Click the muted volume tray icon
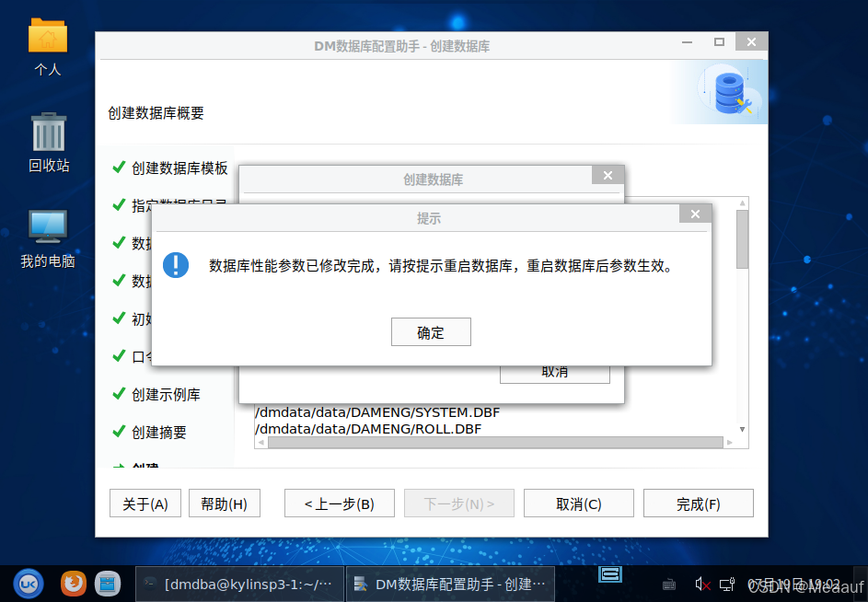This screenshot has height=602, width=868. tap(702, 585)
